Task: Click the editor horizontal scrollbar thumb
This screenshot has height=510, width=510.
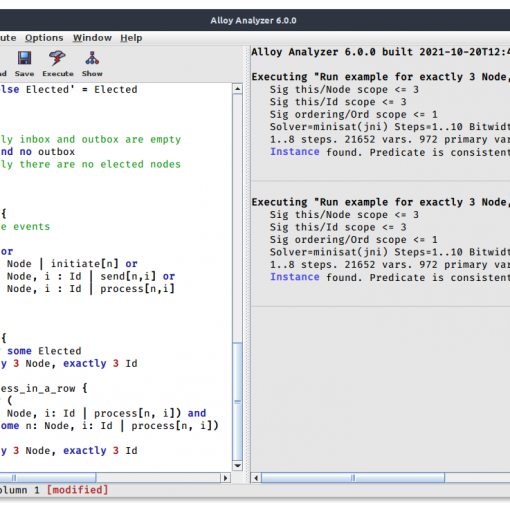Action: [48, 478]
